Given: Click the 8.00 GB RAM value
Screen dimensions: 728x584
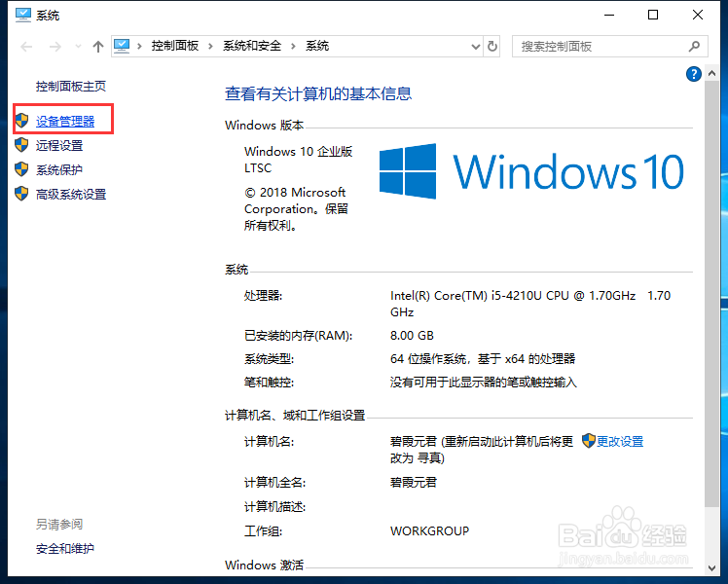Looking at the screenshot, I should click(x=412, y=336).
